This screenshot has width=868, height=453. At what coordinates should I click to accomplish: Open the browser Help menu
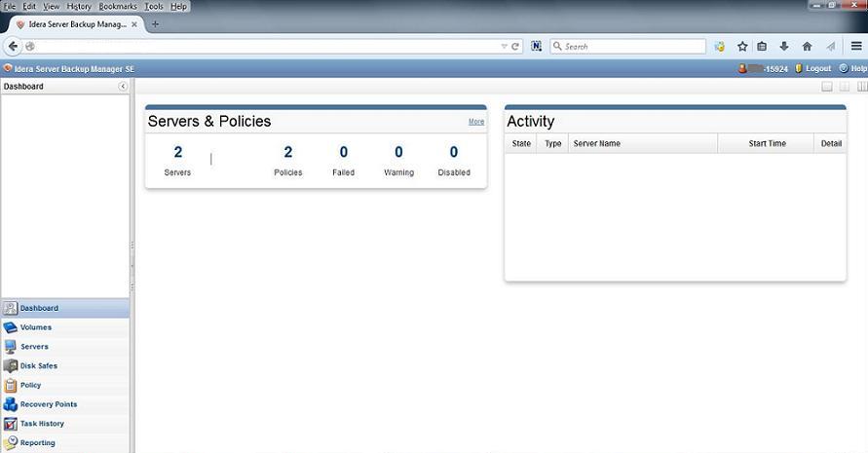click(x=178, y=7)
